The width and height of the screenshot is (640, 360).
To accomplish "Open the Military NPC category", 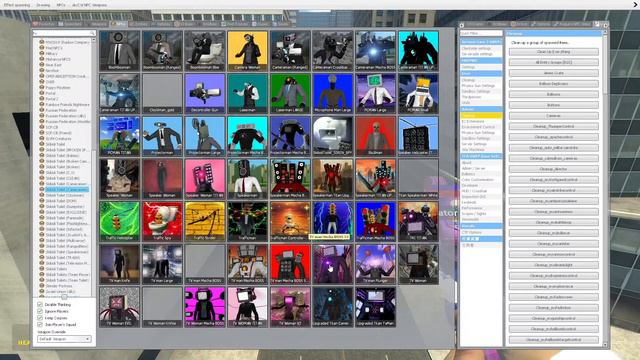I will (51, 53).
